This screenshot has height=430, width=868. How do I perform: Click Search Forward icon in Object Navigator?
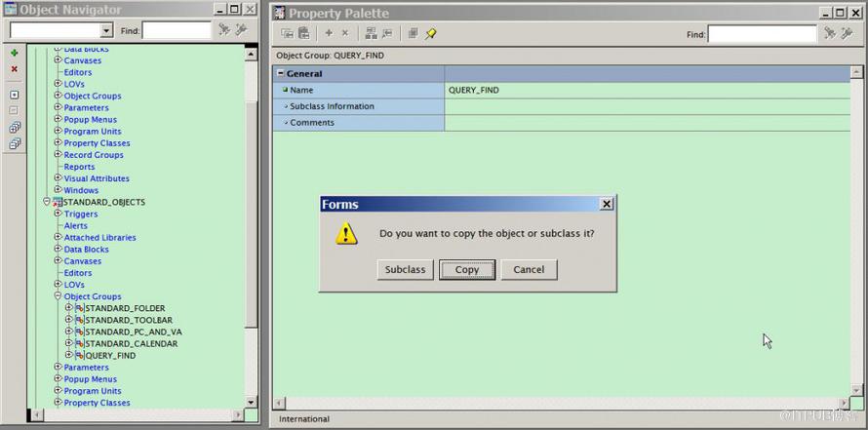coord(224,30)
